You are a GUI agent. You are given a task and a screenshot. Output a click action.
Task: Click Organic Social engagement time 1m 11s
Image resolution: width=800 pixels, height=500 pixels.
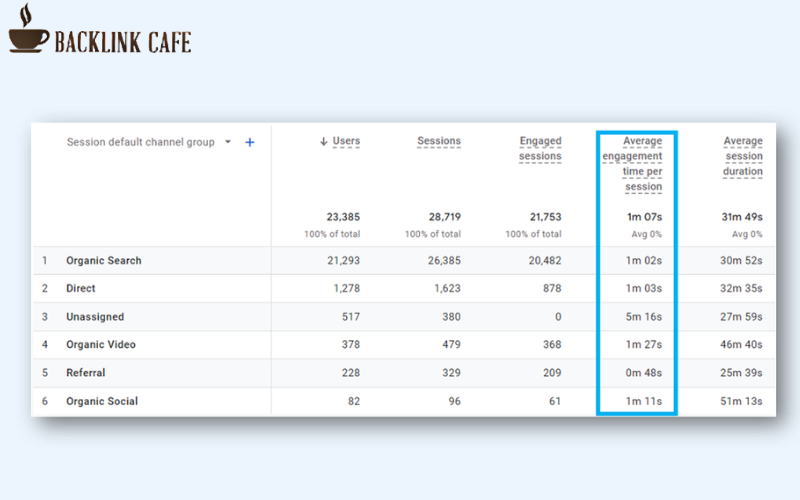coord(644,402)
